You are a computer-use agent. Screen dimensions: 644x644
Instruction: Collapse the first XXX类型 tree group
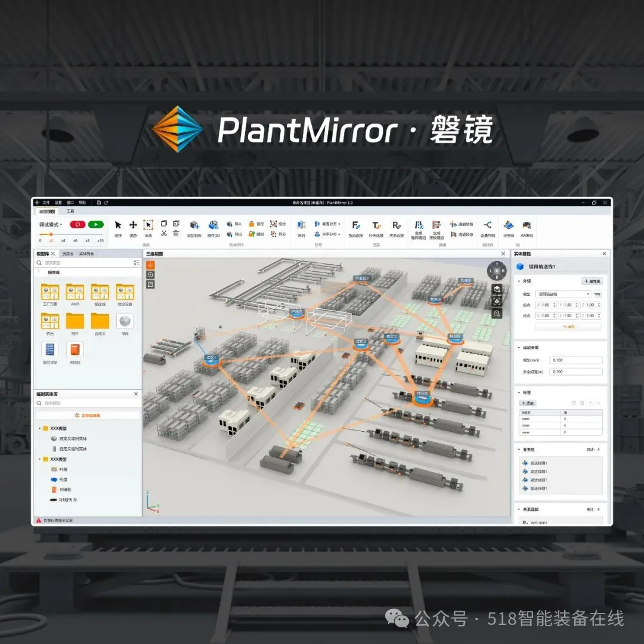click(x=40, y=428)
